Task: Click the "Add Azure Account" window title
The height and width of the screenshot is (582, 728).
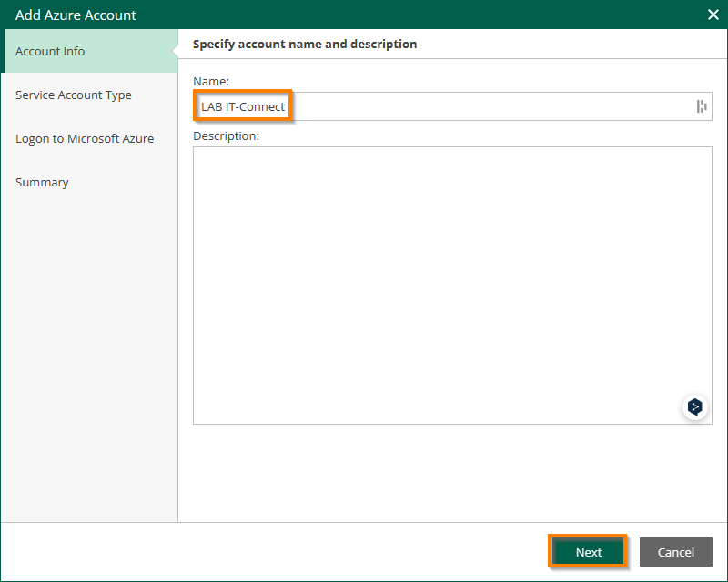Action: pos(76,15)
